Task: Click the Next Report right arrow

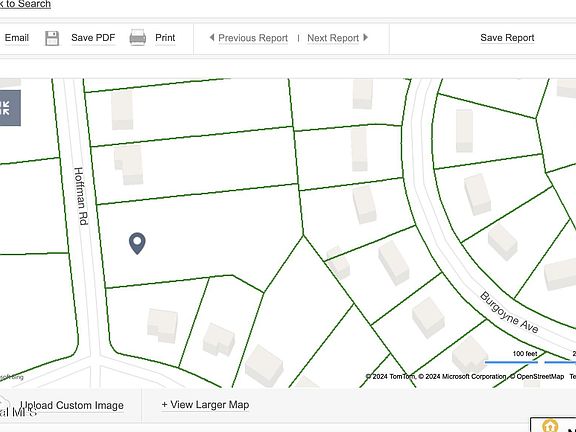Action: click(366, 37)
